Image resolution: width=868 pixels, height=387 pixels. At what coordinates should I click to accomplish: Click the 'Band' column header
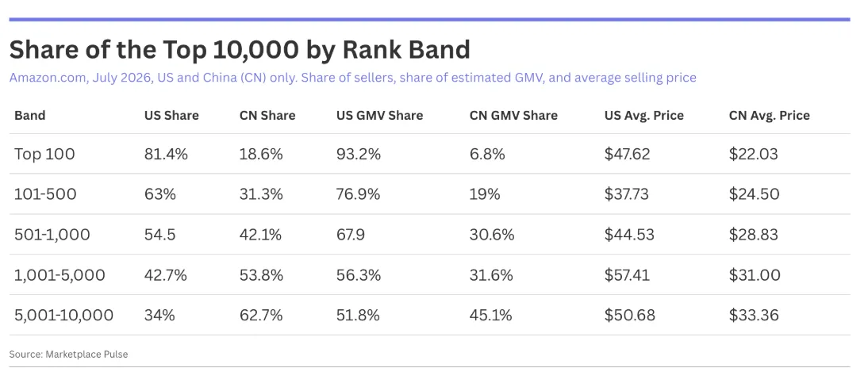click(x=30, y=116)
